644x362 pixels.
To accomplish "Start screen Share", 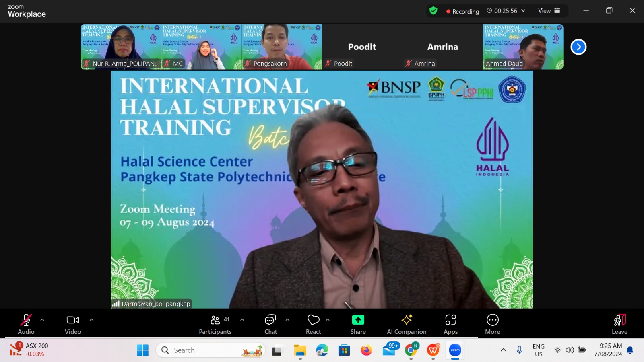I will 358,324.
